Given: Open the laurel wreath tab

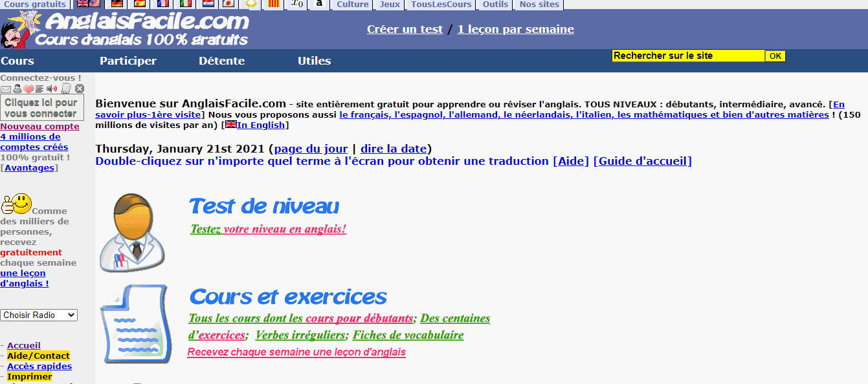Looking at the screenshot, I should (252, 4).
